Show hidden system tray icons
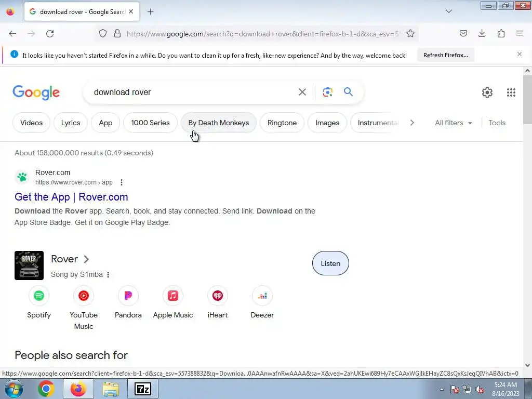Viewport: 532px width, 399px height. 442,389
